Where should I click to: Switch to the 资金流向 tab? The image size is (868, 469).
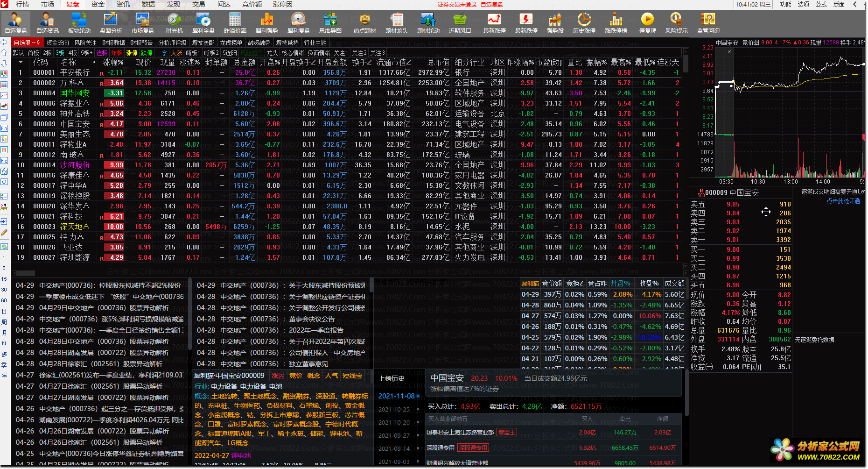coord(58,43)
